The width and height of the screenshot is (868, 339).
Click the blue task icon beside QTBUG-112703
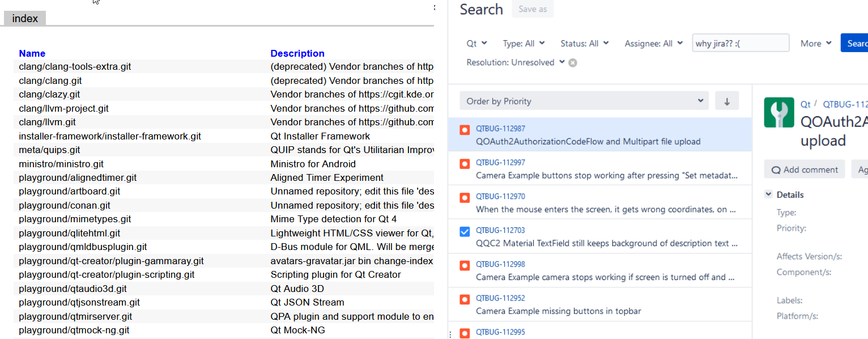[465, 232]
